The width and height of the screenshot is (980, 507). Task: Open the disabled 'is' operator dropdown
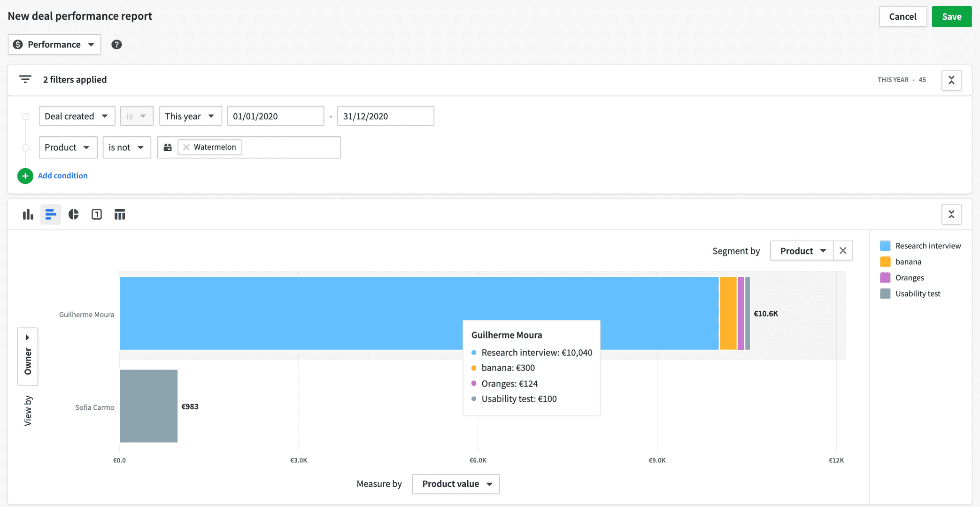[x=137, y=116]
